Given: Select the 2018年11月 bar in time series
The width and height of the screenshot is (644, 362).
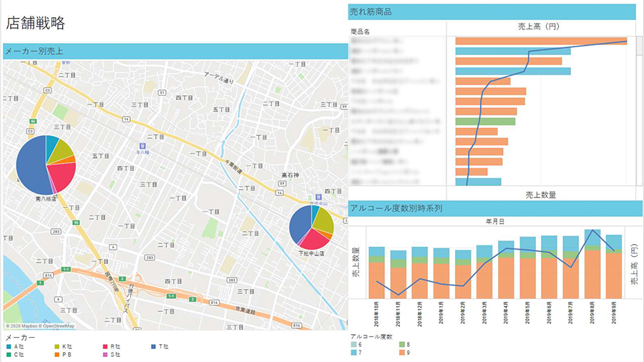Looking at the screenshot, I should point(398,275).
